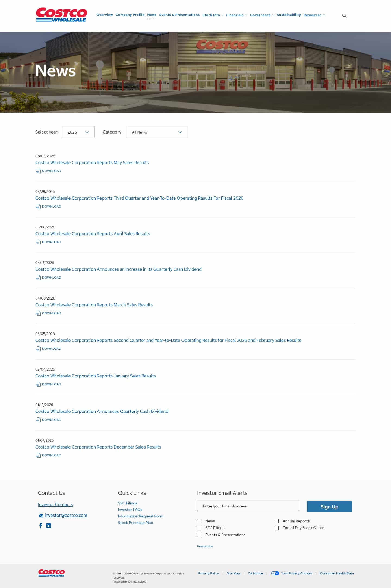Open SEC Filings quick link
391x588 pixels.
(128, 503)
